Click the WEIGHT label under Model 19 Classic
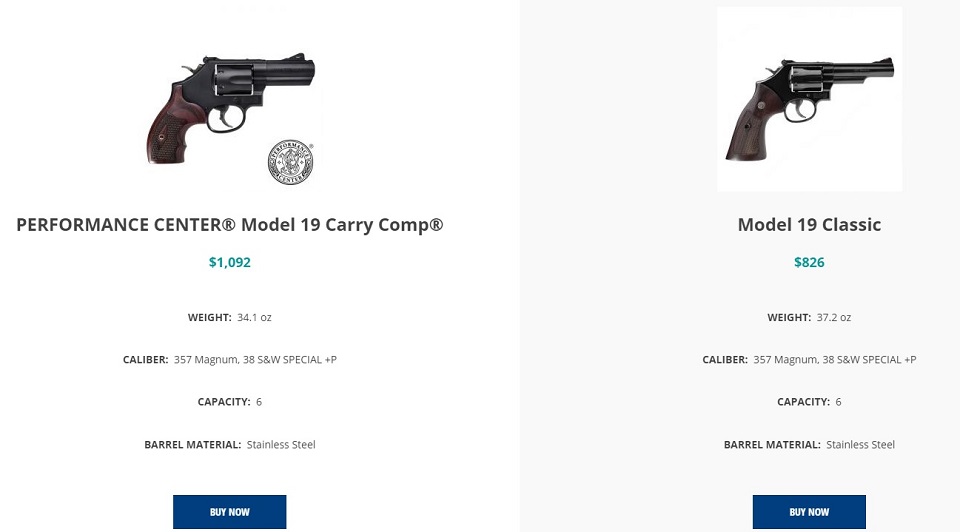Image resolution: width=960 pixels, height=532 pixels. 789,317
